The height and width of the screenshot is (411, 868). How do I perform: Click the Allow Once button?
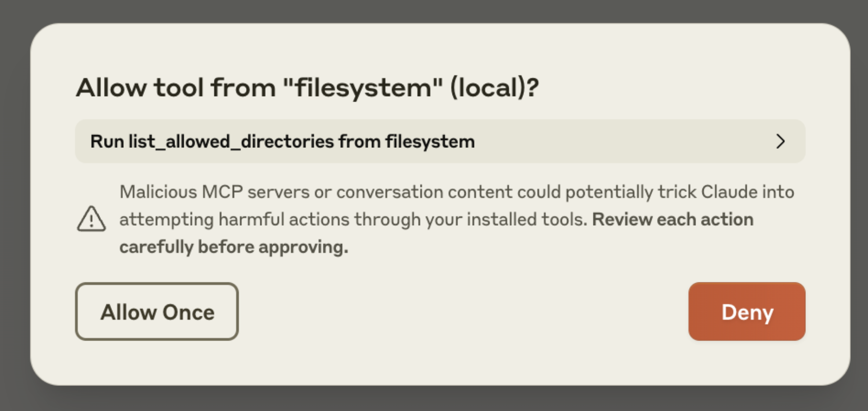tap(157, 311)
